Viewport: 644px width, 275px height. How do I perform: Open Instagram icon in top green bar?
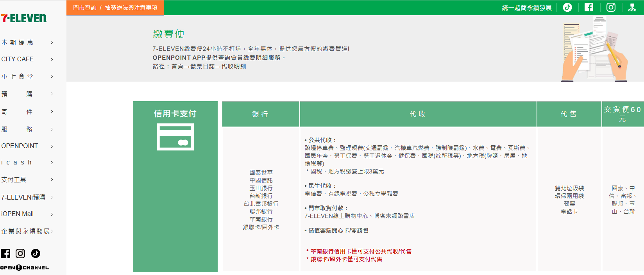(611, 7)
